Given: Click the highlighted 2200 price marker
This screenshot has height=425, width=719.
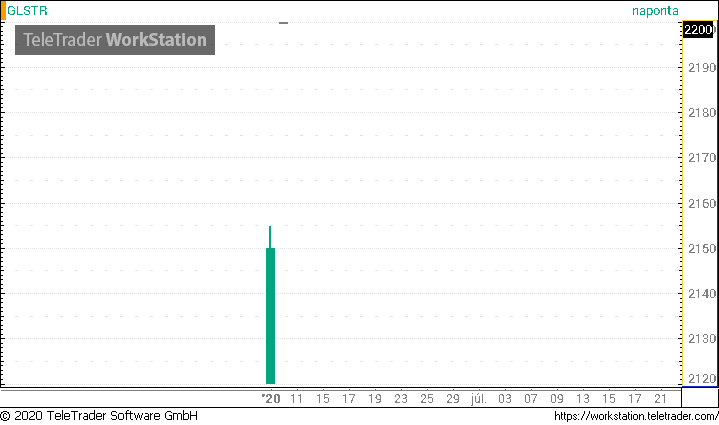Looking at the screenshot, I should [698, 30].
